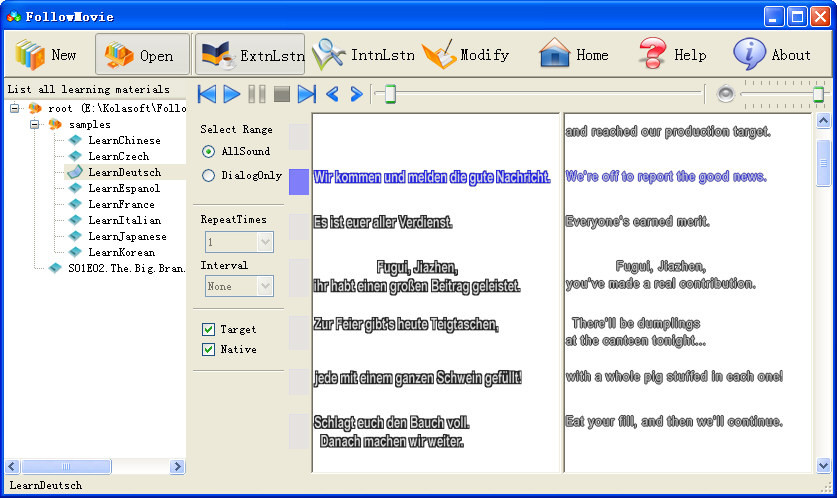This screenshot has height=498, width=837.
Task: Click 'Zur Feier gibt's heute Teigtaschen,' line
Action: coord(406,324)
